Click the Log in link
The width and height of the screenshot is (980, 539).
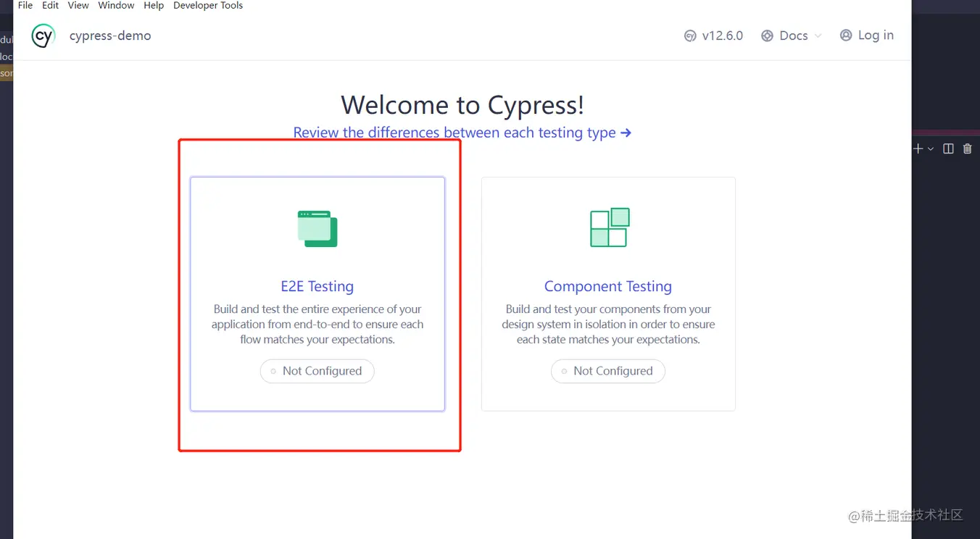coord(876,35)
